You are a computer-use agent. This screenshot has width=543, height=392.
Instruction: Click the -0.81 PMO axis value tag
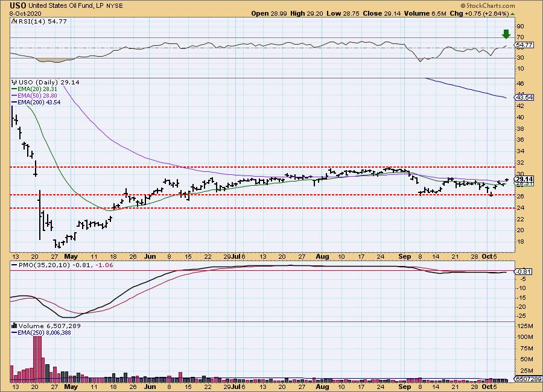[524, 272]
